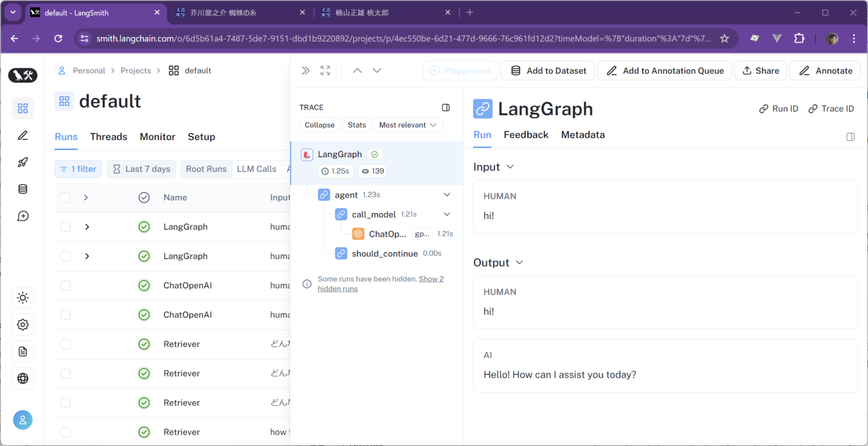The width and height of the screenshot is (868, 446).
Task: Click the Add to Dataset button
Action: pyautogui.click(x=547, y=70)
